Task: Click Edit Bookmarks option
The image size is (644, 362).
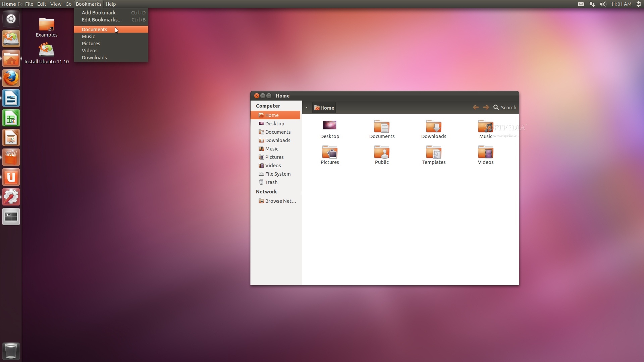Action: click(x=102, y=19)
